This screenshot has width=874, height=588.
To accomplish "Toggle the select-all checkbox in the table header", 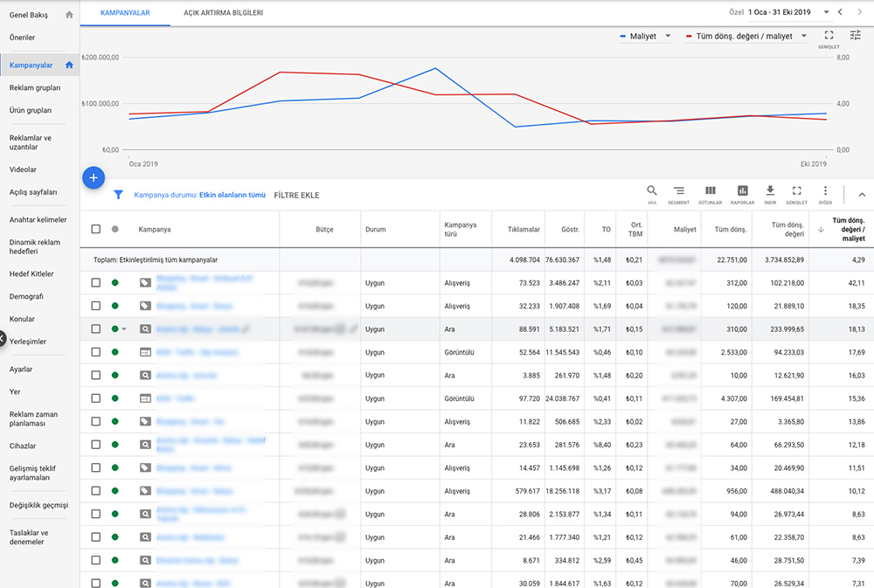I will [x=96, y=229].
